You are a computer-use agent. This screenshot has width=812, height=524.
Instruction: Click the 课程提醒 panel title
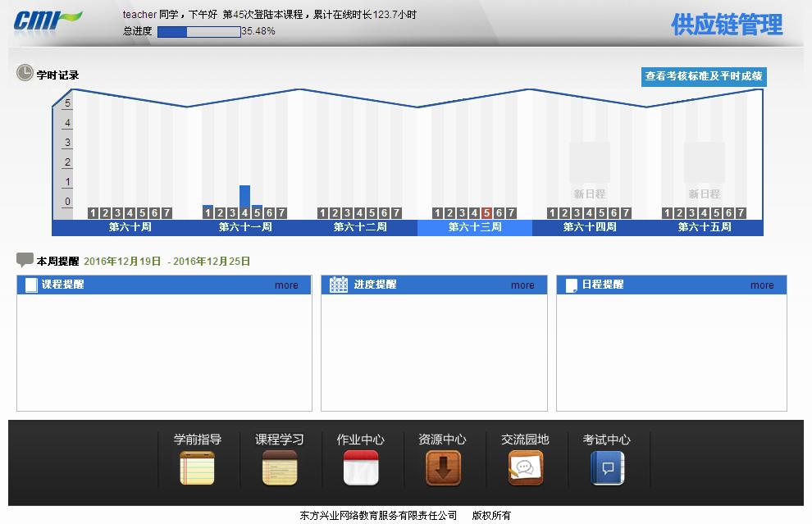click(x=62, y=285)
